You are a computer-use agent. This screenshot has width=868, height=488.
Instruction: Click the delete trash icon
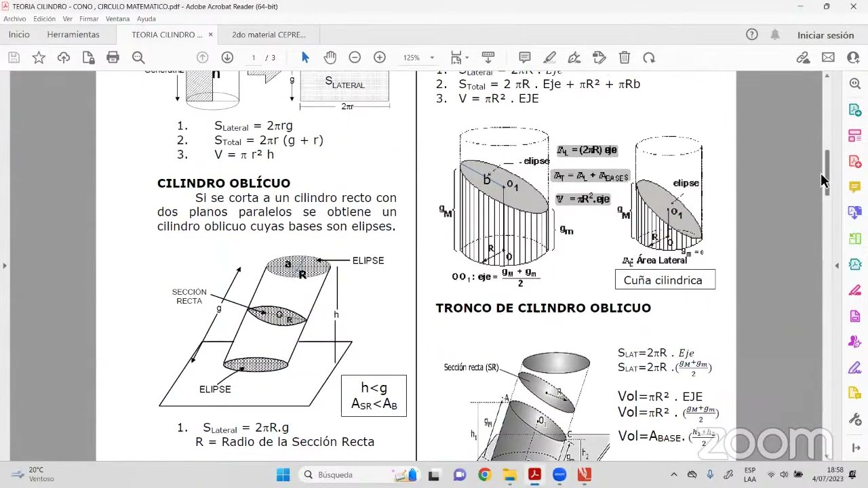(x=625, y=58)
